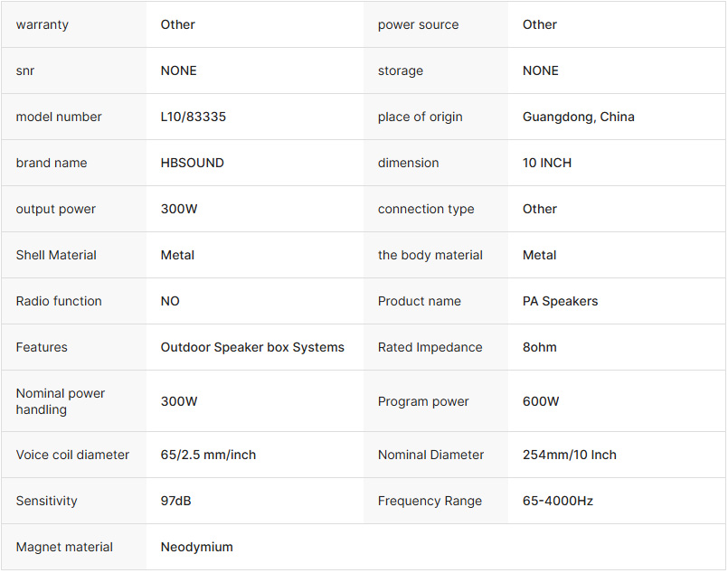
Task: Click 'Outdoor Speaker box Systems' features text
Action: tap(252, 347)
